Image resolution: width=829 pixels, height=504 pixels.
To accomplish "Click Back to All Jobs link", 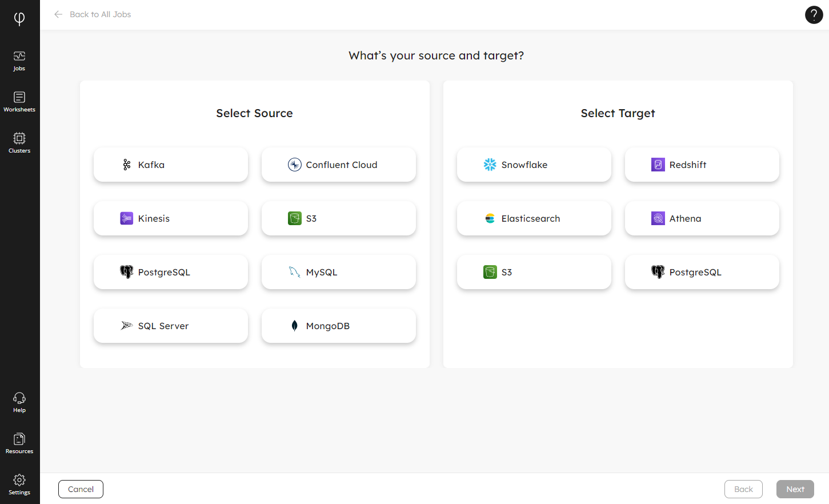I will click(x=101, y=14).
